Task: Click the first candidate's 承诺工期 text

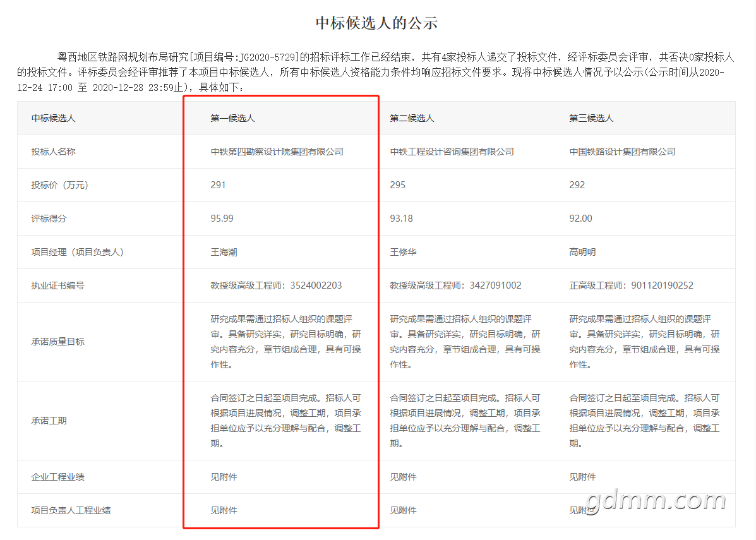Action: (286, 421)
